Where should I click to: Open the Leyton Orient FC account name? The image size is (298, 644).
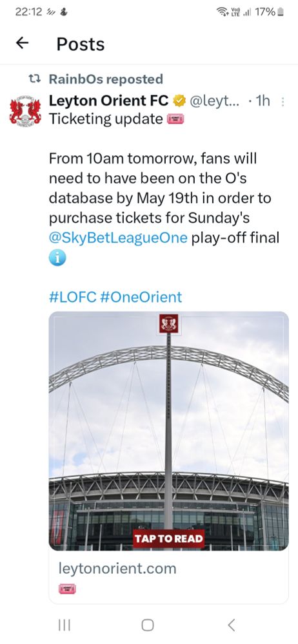109,100
